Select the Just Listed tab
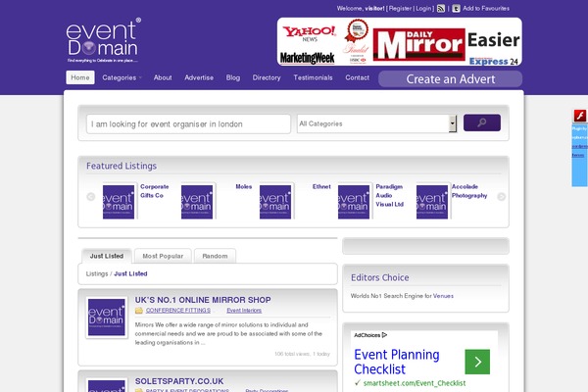This screenshot has height=392, width=588. [x=107, y=256]
